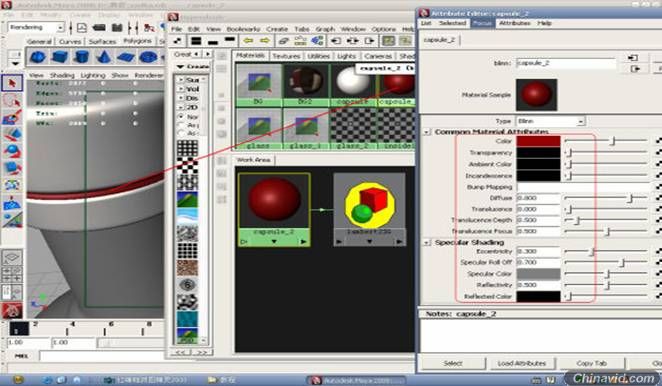Screen dimensions: 662x386
Task: Switch to the Textures tab in Hypershade
Action: [x=286, y=56]
